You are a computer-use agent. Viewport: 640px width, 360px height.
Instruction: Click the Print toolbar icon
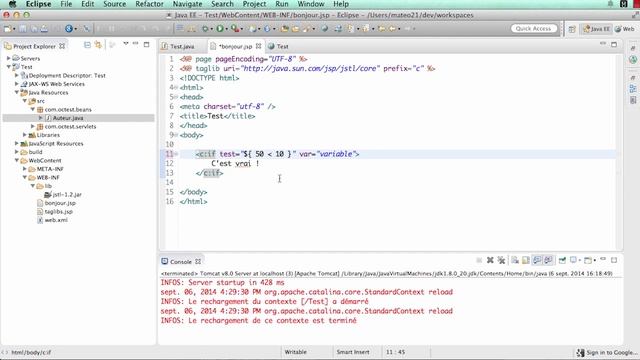44,29
